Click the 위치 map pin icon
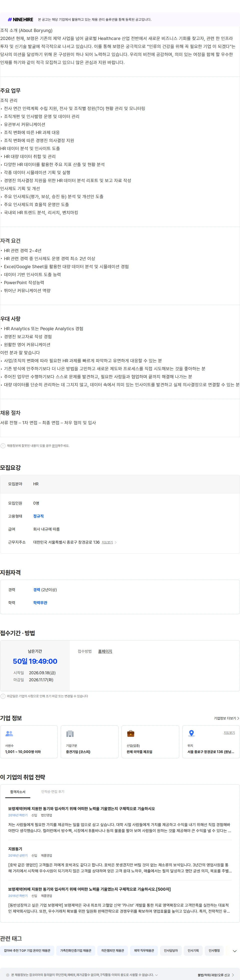This screenshot has height=980, width=240. pyautogui.click(x=192, y=734)
